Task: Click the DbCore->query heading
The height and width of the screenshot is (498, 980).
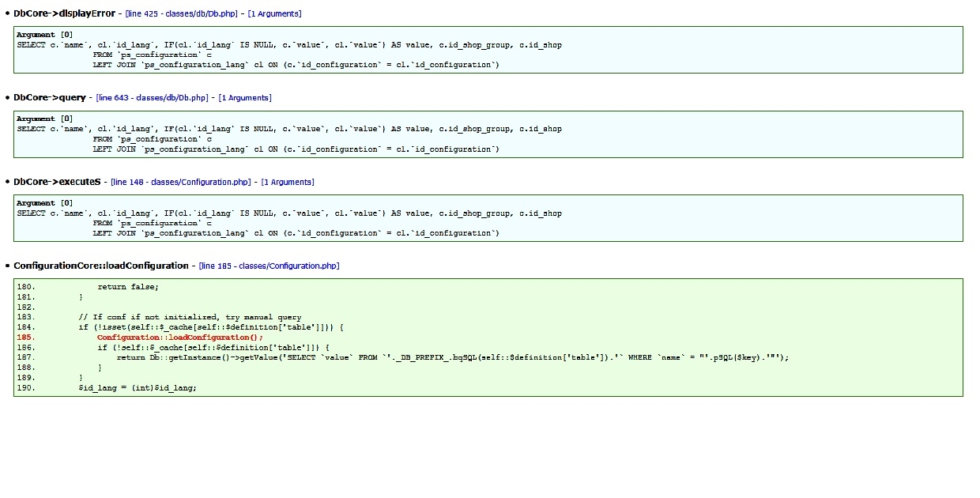Action: pos(49,97)
